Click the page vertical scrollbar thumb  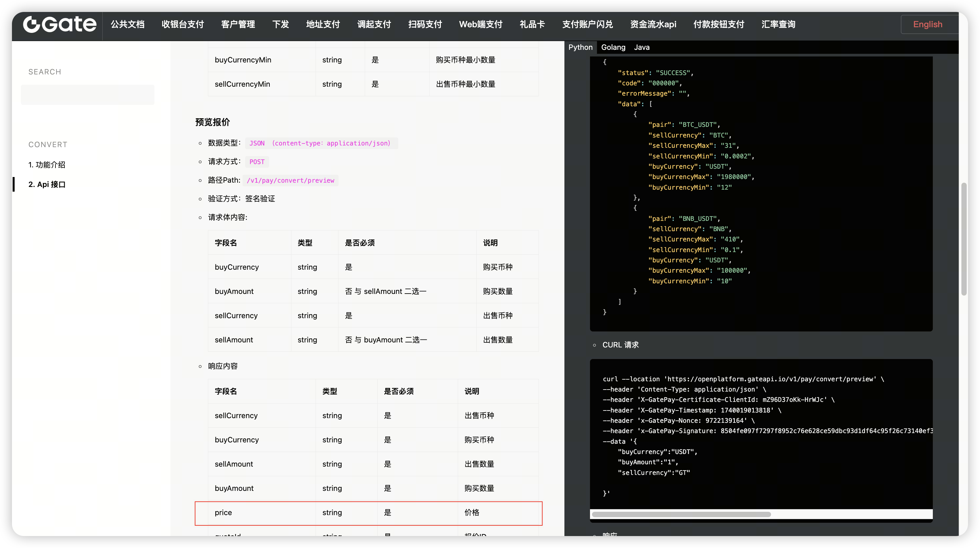click(964, 239)
